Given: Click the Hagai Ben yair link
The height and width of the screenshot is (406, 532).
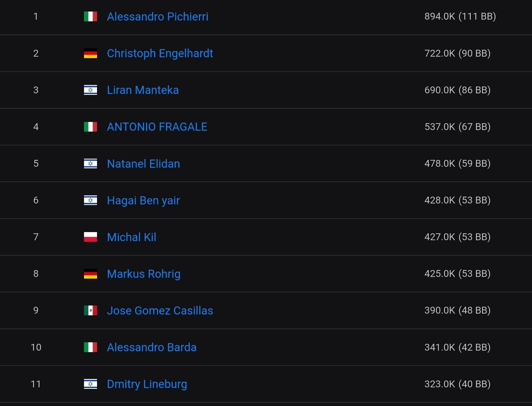Looking at the screenshot, I should coord(143,200).
